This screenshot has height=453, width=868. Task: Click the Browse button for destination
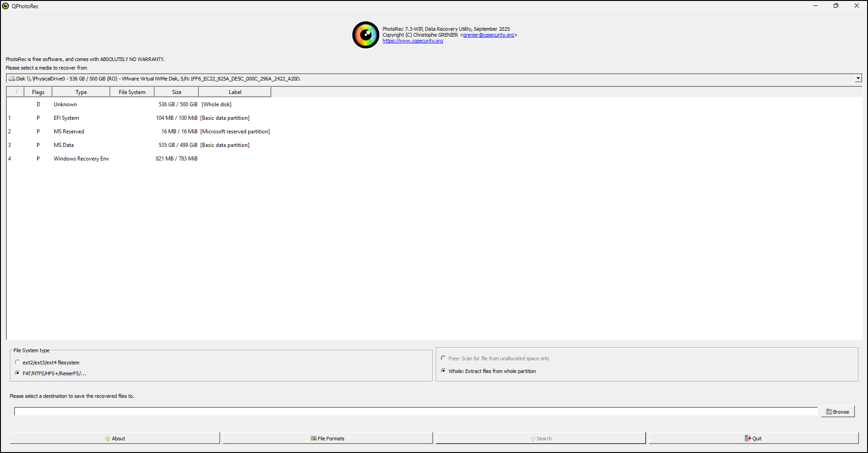tap(838, 411)
